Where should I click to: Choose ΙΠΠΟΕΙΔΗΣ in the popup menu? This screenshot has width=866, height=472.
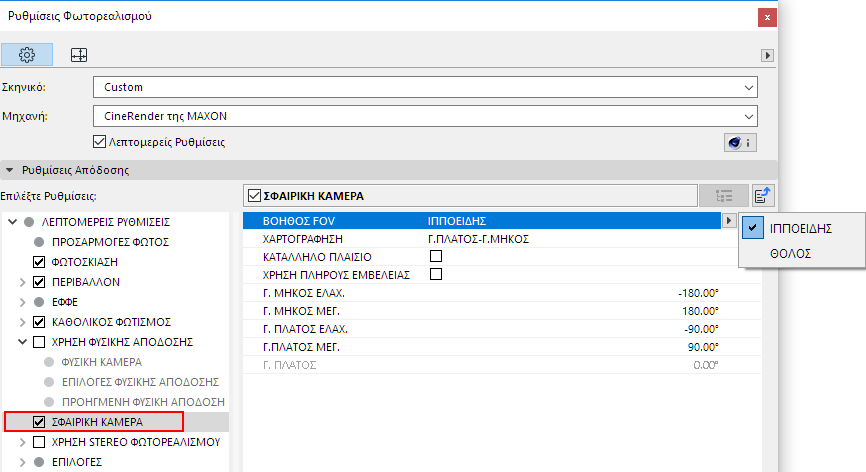click(801, 229)
